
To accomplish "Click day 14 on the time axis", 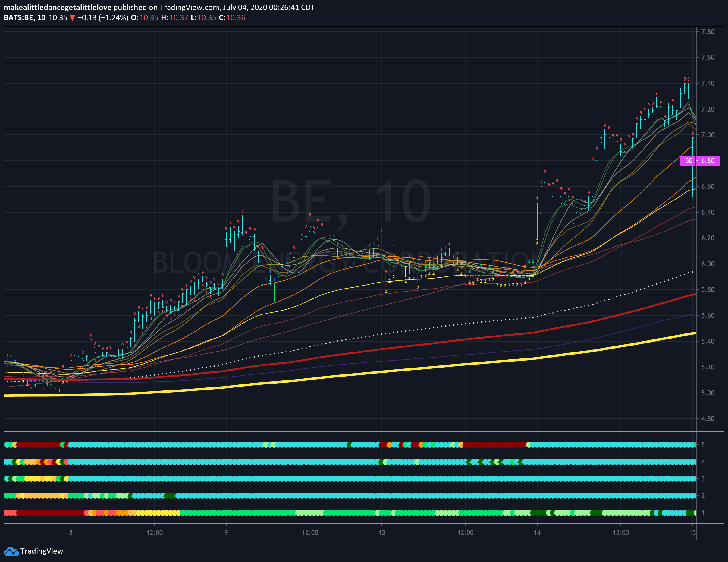I will click(x=537, y=532).
